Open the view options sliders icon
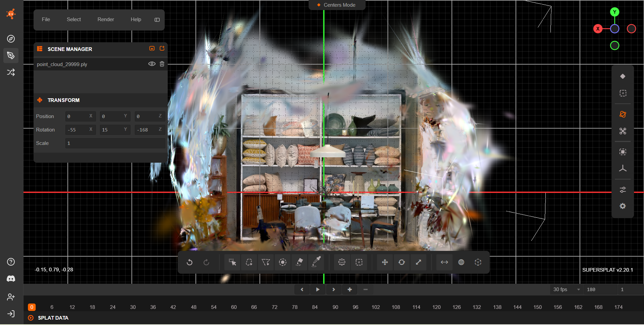644x325 pixels. point(623,190)
